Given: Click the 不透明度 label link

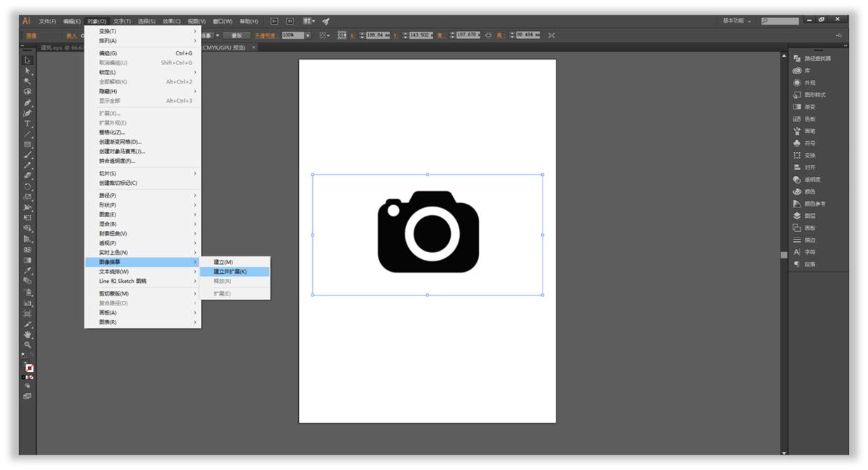Looking at the screenshot, I should coord(265,36).
